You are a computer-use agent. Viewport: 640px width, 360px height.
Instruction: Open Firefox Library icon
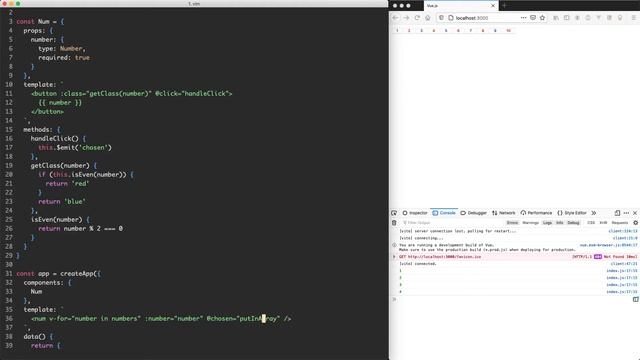[556, 18]
